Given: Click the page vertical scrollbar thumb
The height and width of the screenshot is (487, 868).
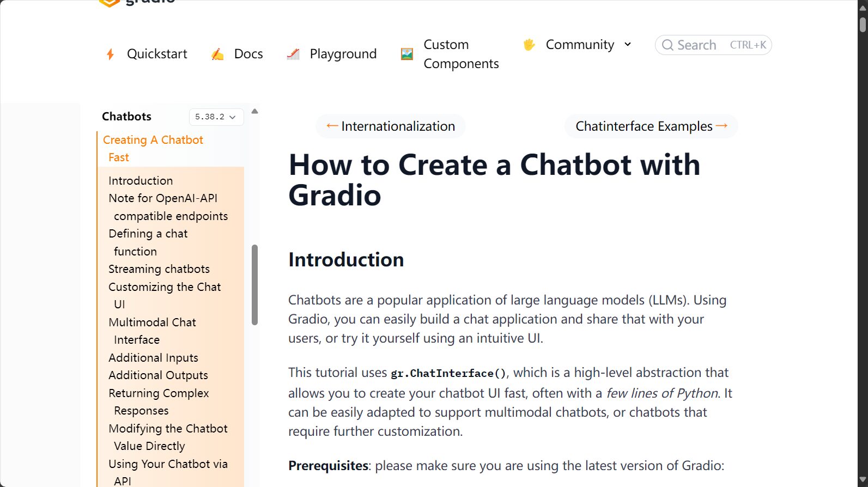Looking at the screenshot, I should click(x=863, y=25).
